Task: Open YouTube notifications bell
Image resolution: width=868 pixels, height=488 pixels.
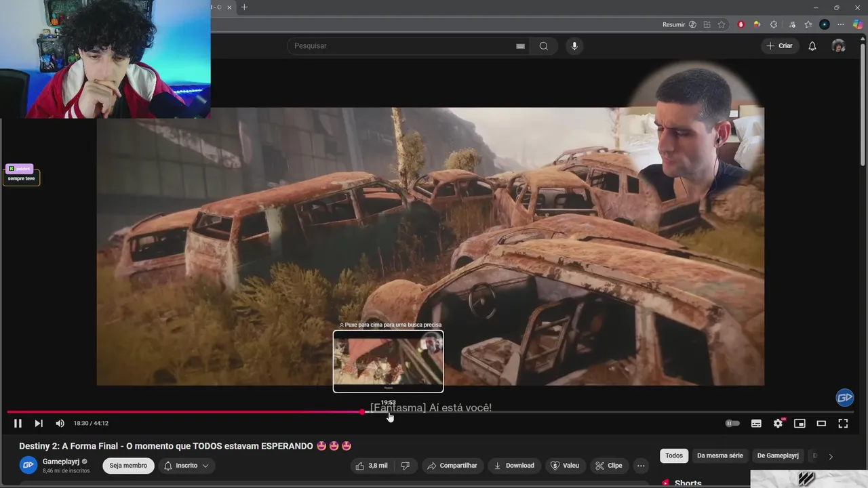Action: pyautogui.click(x=812, y=46)
